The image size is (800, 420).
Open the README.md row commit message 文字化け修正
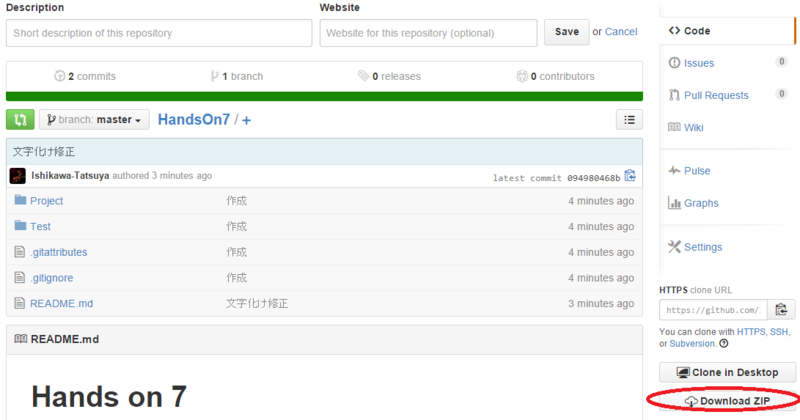257,304
